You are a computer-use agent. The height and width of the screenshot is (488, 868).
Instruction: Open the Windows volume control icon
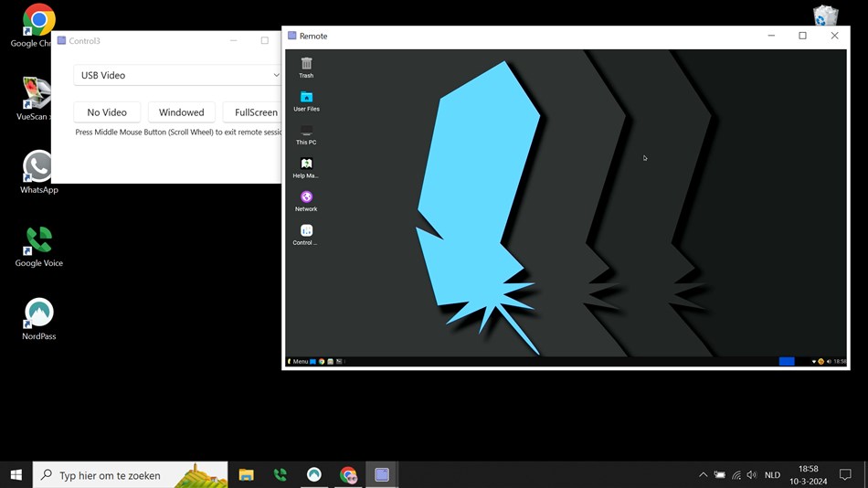click(751, 474)
